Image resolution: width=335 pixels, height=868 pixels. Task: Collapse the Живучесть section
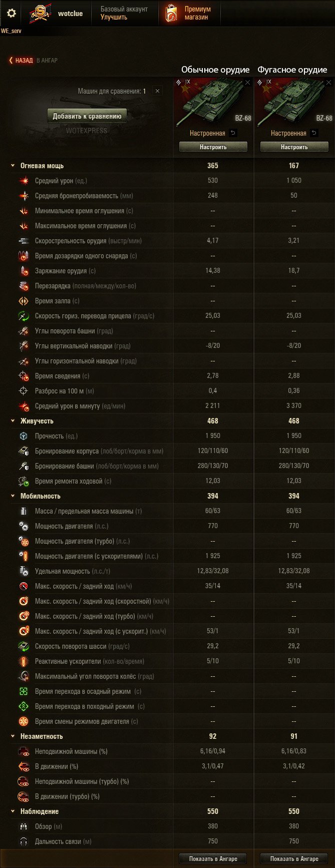(x=13, y=421)
